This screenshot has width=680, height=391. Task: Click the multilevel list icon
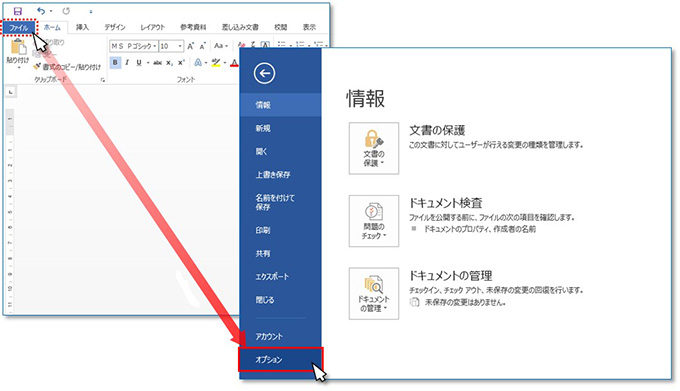[318, 45]
